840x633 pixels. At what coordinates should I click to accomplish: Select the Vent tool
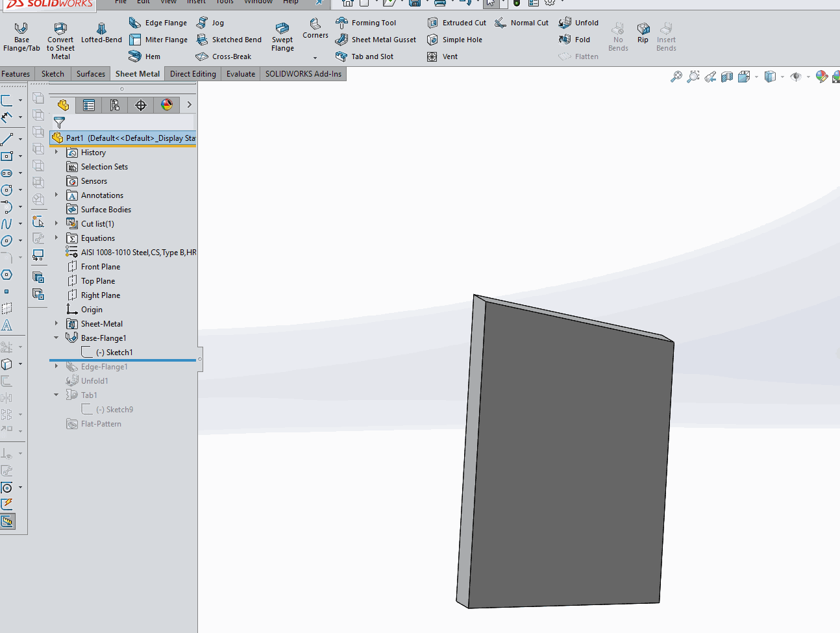442,56
